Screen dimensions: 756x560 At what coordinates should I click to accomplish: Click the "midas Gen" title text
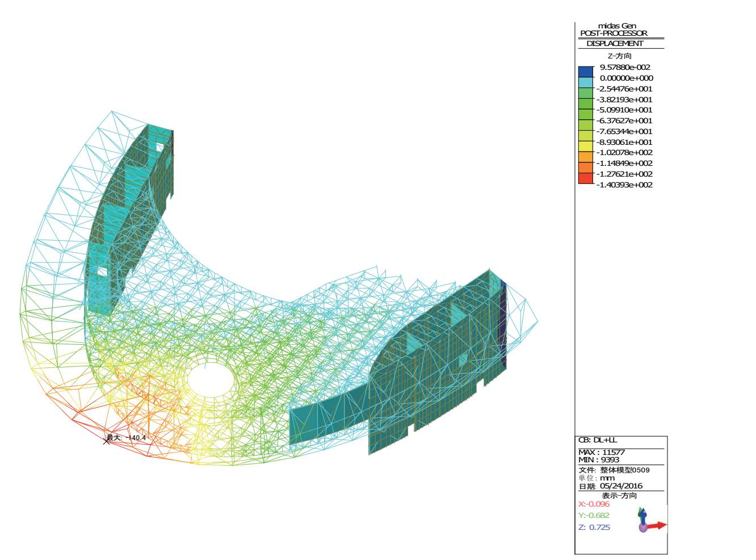617,26
